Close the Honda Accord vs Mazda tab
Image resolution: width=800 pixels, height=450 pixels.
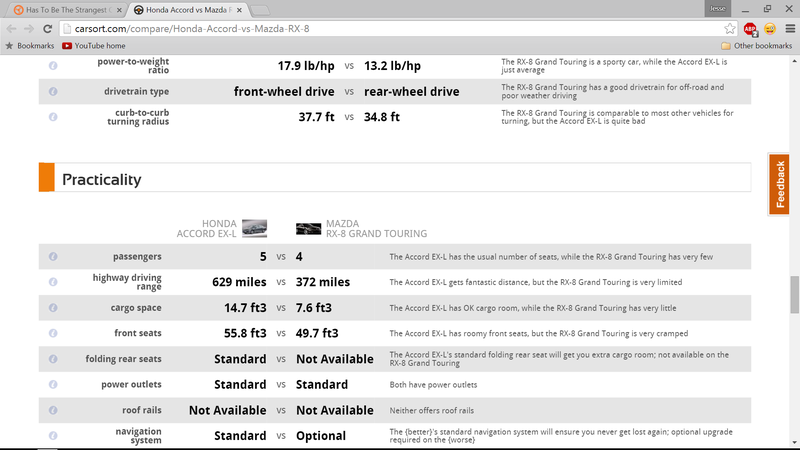tap(239, 10)
